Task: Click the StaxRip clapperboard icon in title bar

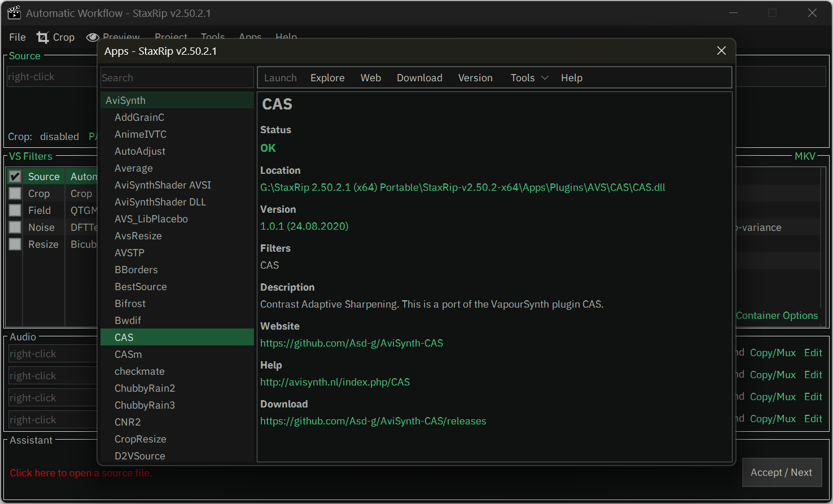Action: 14,13
